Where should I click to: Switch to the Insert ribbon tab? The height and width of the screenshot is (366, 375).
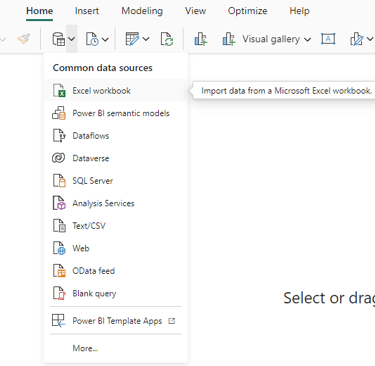point(87,11)
